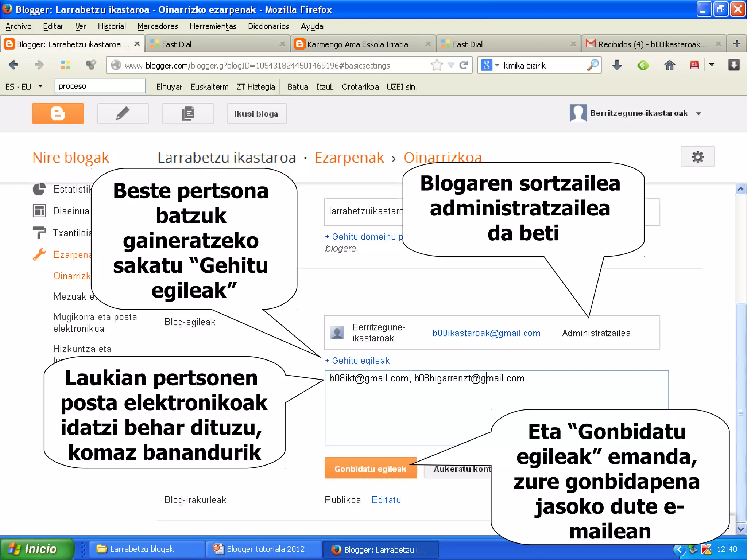This screenshot has width=747, height=560.
Task: Open Blogger tutoriala 2012 taskbar item
Action: point(264,549)
